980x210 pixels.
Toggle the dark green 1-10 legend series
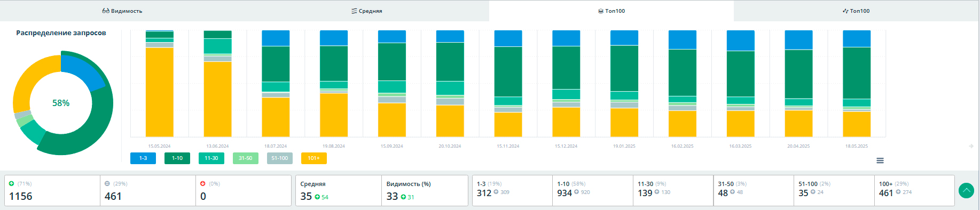pos(177,158)
